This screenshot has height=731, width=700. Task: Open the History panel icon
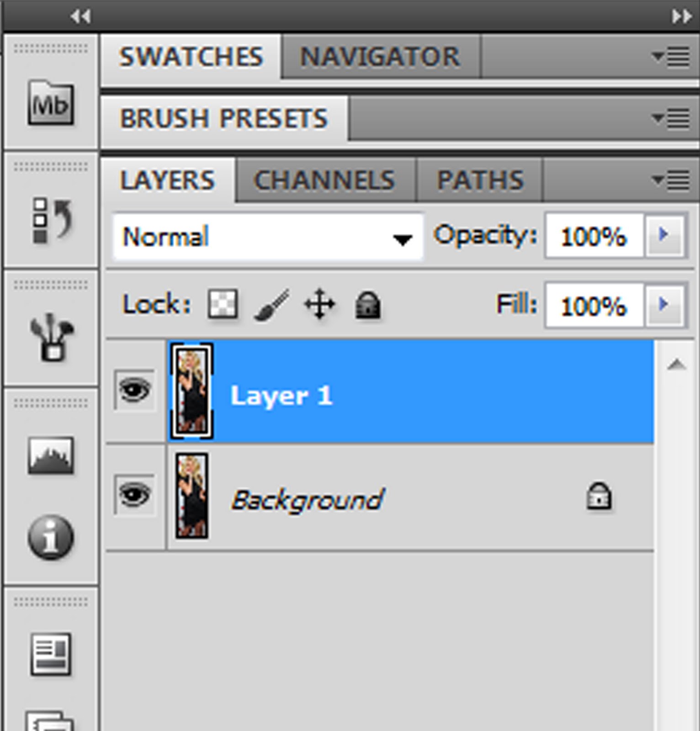coord(51,220)
